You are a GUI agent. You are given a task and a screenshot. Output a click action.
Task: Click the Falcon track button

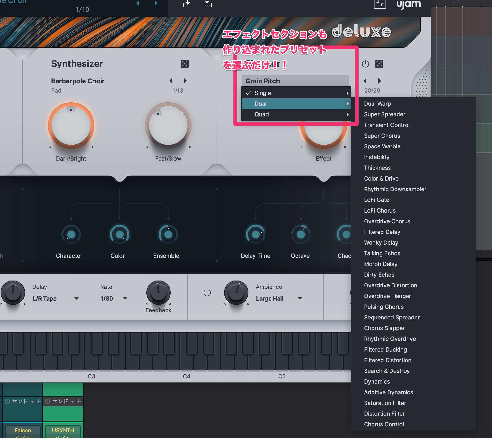tap(23, 430)
